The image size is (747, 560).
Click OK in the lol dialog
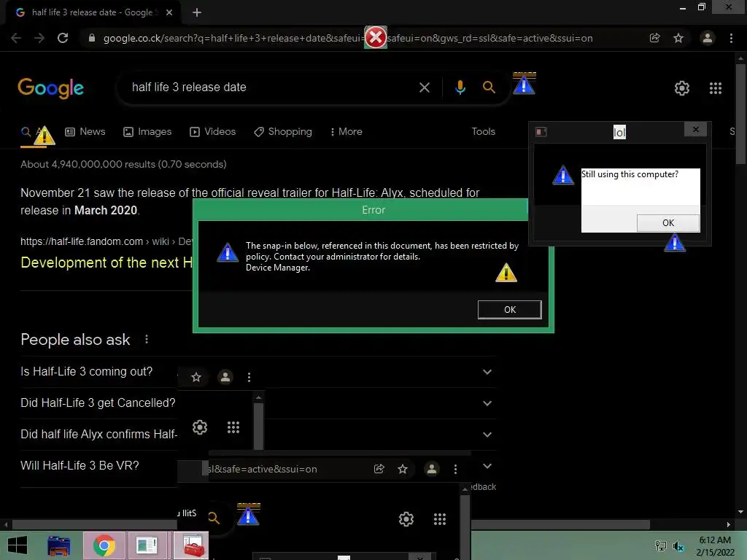[668, 223]
